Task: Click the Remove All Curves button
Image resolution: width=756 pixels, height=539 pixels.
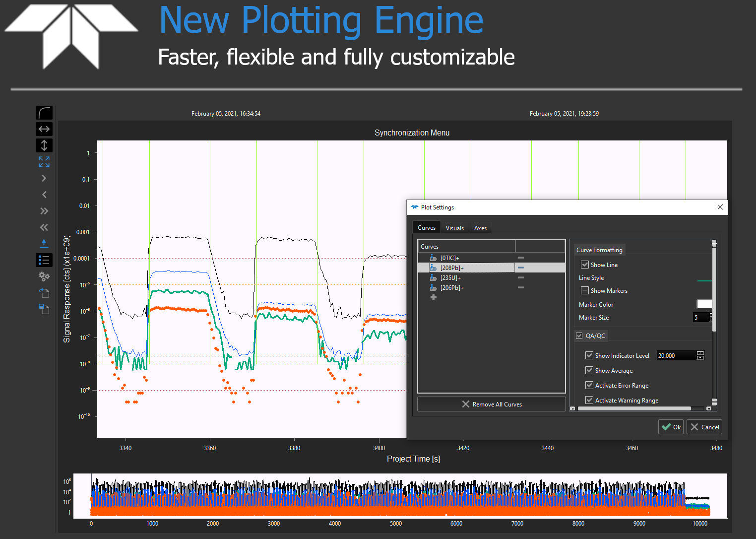Action: point(492,404)
